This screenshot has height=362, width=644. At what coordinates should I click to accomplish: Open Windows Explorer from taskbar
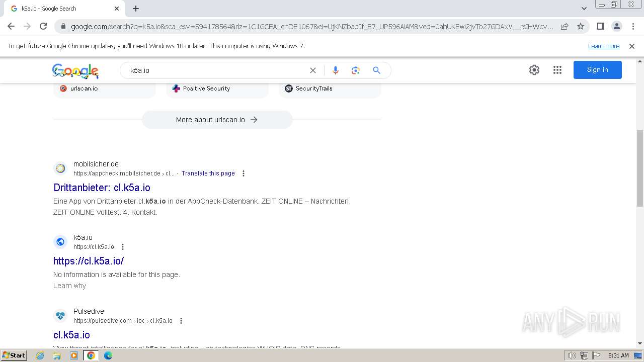coord(57,355)
